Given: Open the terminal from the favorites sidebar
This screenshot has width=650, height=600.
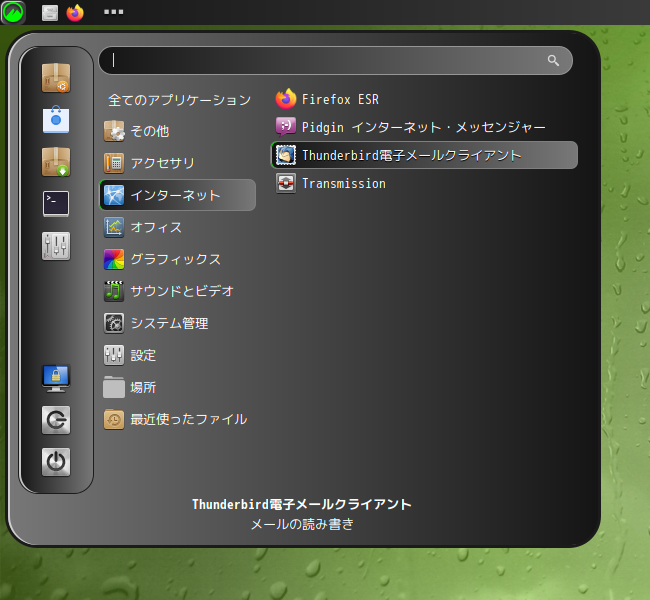Looking at the screenshot, I should 56,204.
